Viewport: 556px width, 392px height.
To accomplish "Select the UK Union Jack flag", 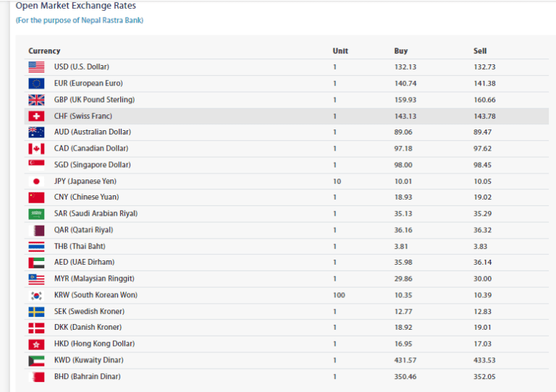I will 36,100.
